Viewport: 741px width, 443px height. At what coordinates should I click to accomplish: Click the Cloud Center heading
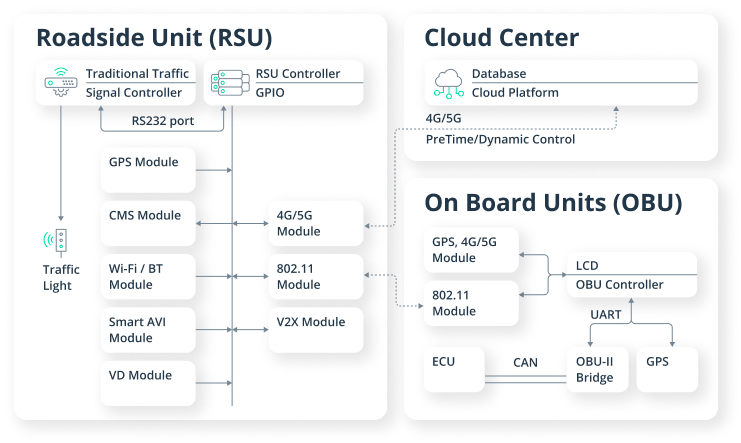(x=501, y=38)
